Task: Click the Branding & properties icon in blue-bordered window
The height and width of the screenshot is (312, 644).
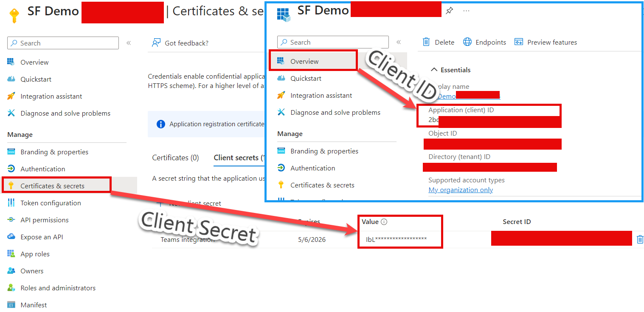Action: coord(281,151)
